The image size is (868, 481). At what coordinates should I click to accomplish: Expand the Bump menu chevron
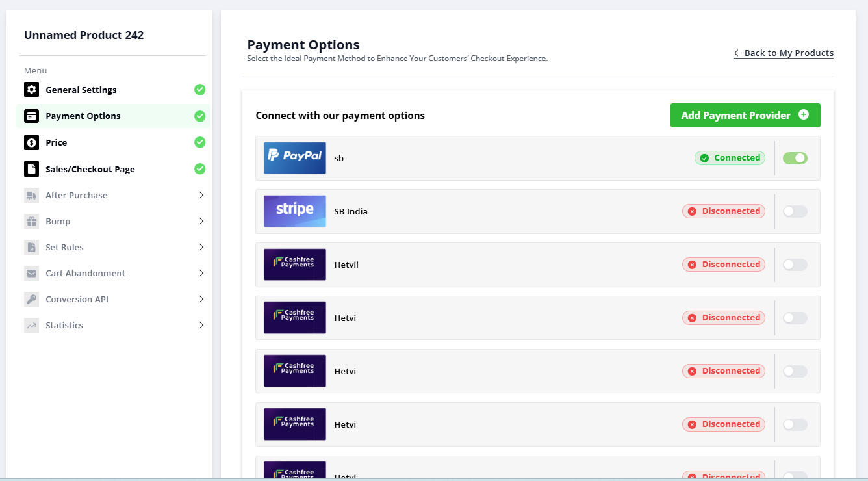click(x=201, y=221)
